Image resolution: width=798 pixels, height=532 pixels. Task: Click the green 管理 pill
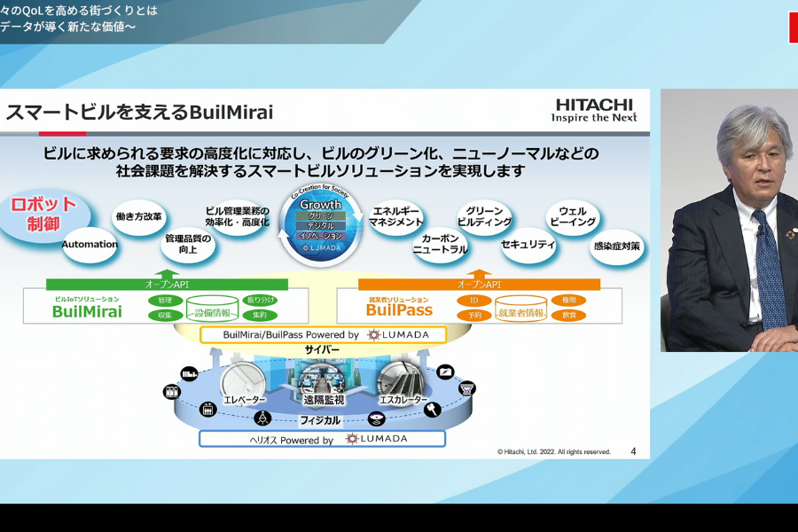coord(165,301)
